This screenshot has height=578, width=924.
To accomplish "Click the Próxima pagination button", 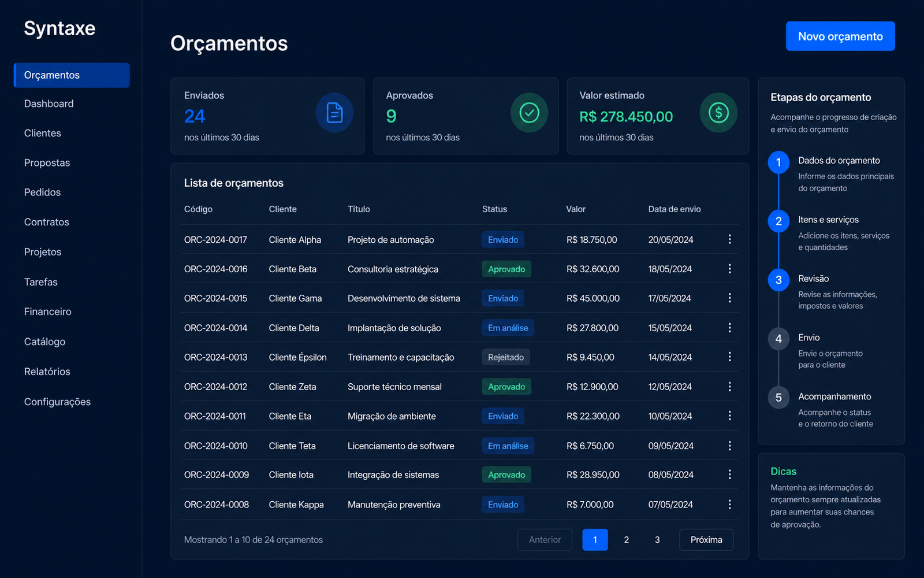I will click(706, 540).
